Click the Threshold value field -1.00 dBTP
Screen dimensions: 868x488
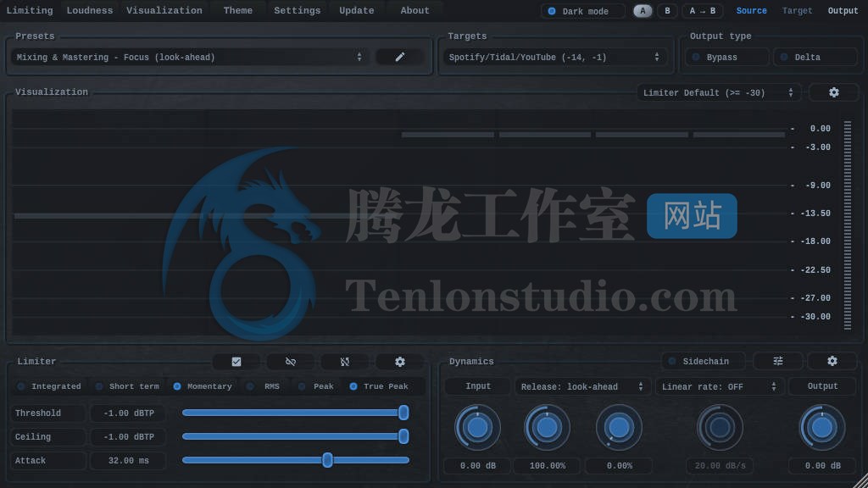point(129,413)
